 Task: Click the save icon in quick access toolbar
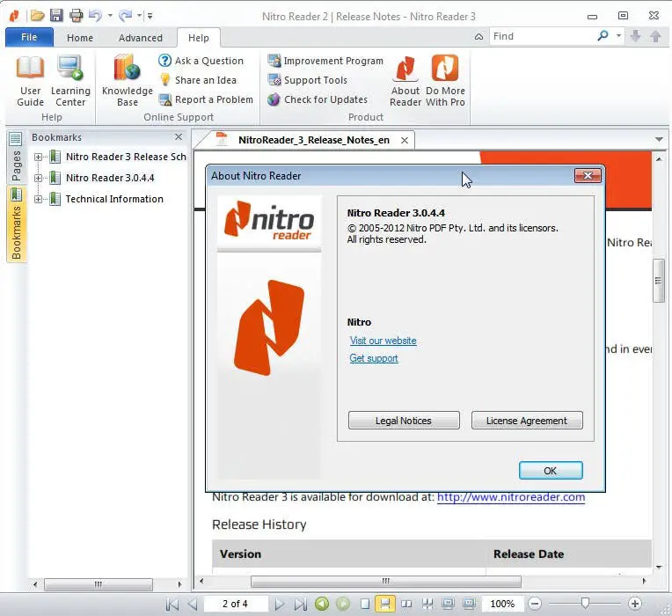tap(56, 16)
